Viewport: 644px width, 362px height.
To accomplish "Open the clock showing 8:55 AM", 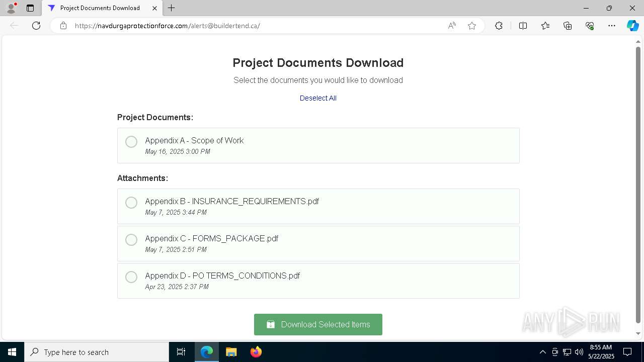I will point(601,352).
